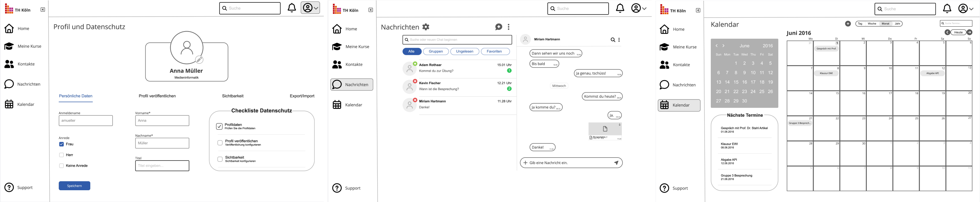This screenshot has height=202, width=980.
Task: Filter chats by Ungelesen
Action: click(464, 52)
